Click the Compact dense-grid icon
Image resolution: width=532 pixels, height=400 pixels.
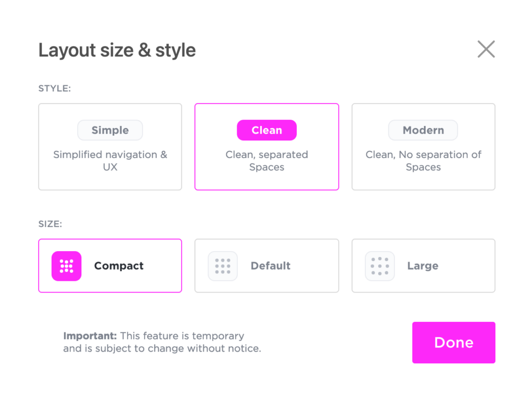(66, 266)
